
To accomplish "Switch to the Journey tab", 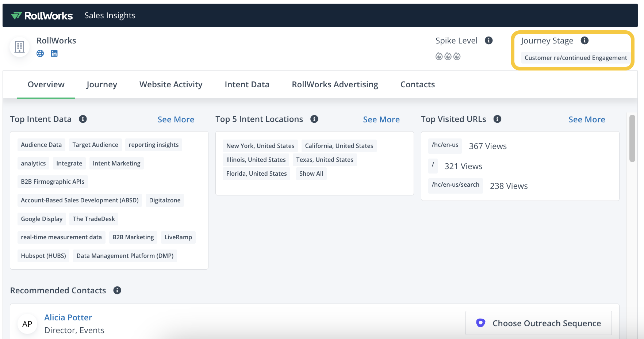I will [102, 85].
